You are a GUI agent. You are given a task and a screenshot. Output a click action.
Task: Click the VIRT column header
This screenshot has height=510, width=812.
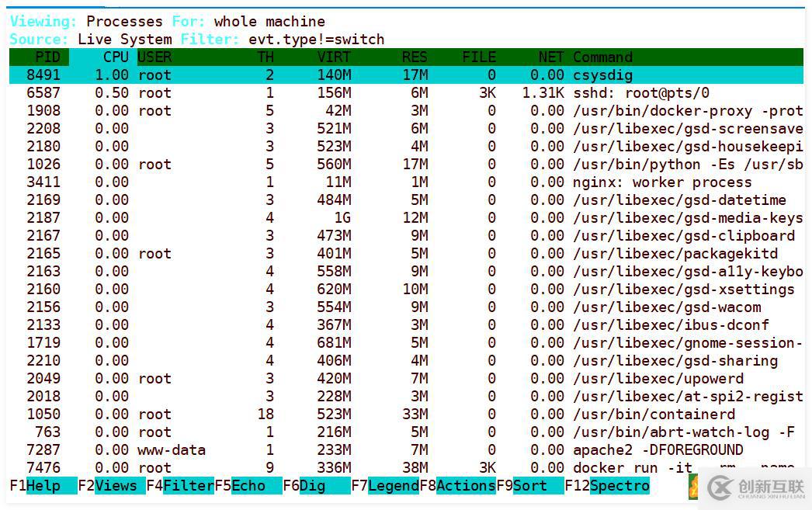click(334, 57)
